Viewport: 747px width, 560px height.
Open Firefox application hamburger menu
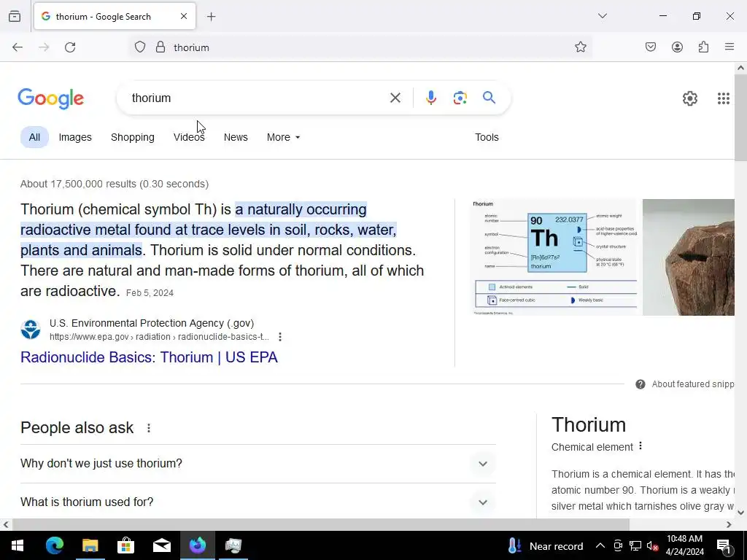click(x=729, y=47)
